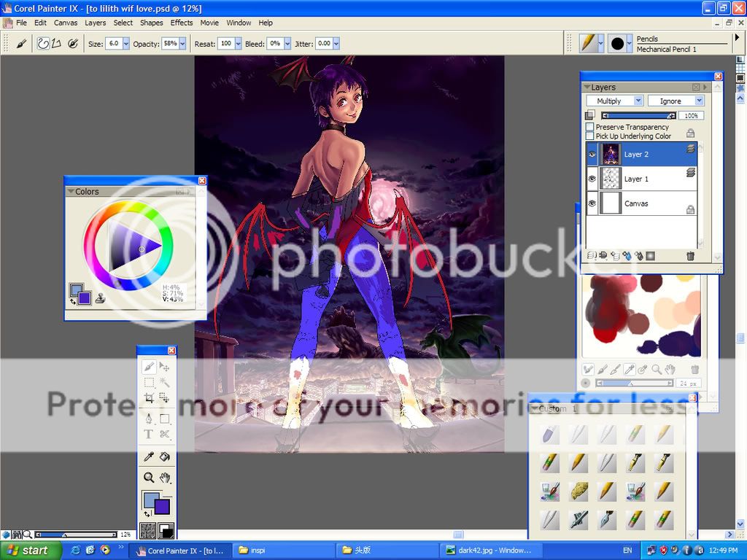Open the Resat dropdown arrow
747x560 pixels.
pyautogui.click(x=239, y=44)
